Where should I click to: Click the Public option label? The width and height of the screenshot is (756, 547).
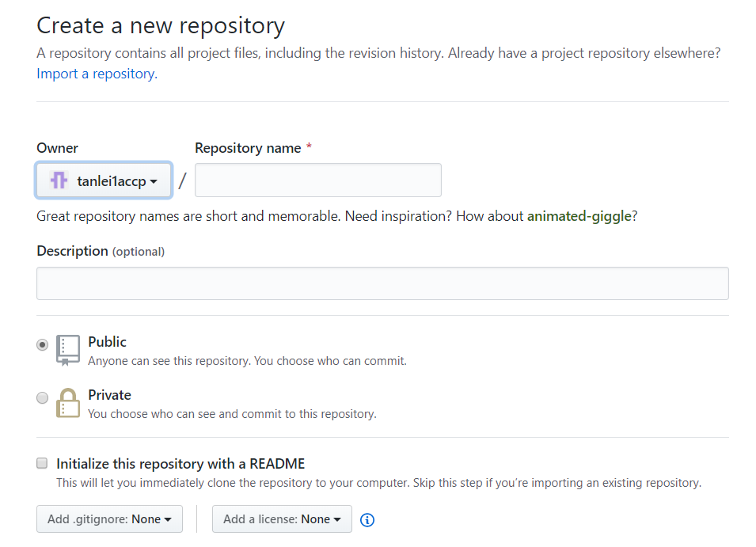(x=107, y=342)
